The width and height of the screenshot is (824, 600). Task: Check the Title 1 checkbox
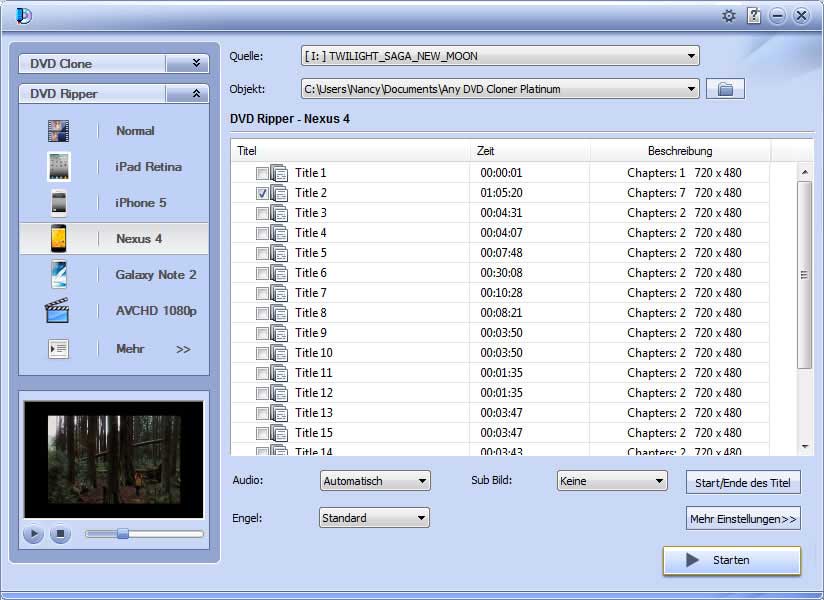[262, 173]
